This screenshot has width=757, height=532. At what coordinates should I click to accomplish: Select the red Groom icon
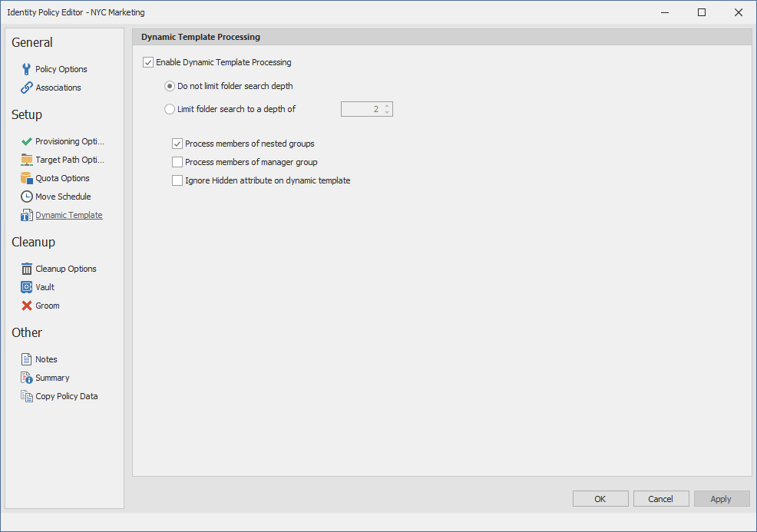[x=25, y=306]
